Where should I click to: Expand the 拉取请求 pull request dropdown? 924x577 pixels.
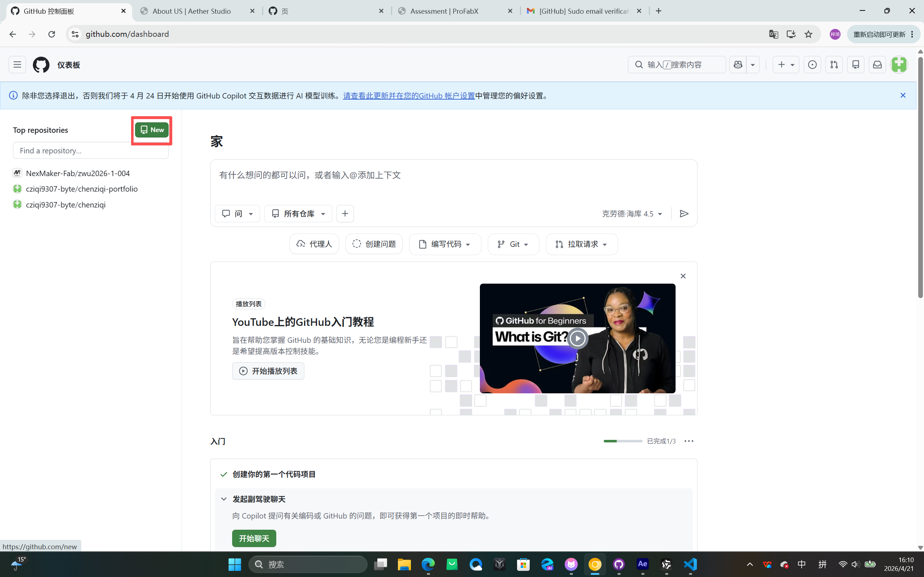(x=581, y=244)
